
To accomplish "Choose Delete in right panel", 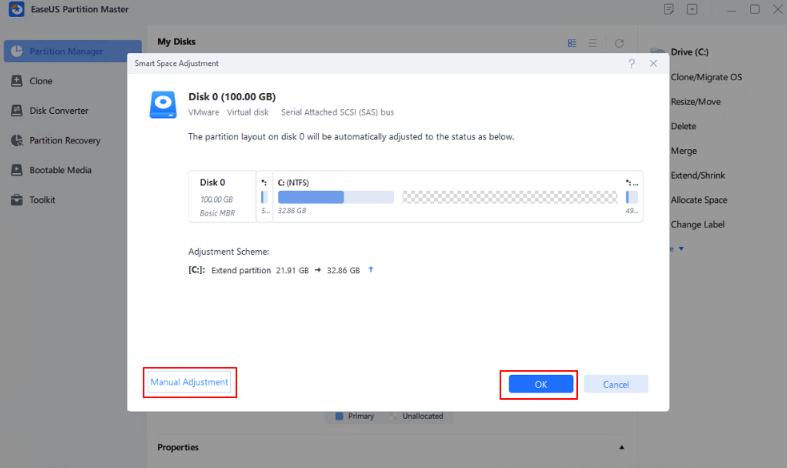I will (684, 126).
